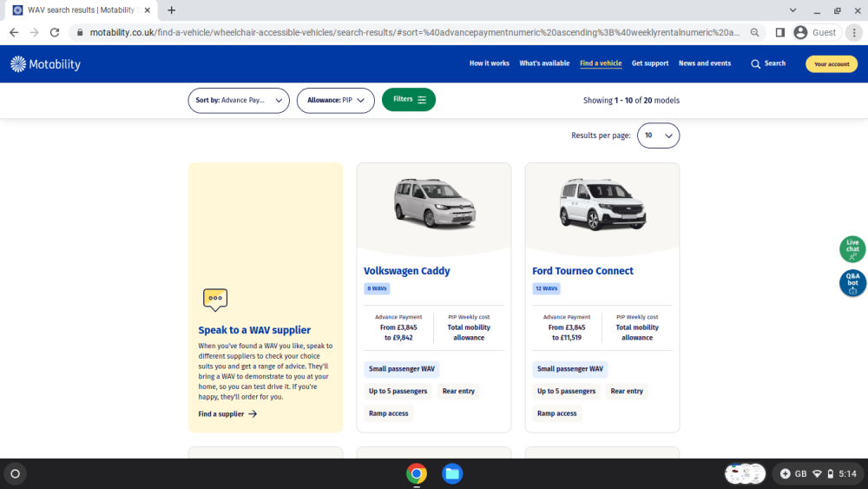Open the notification thumbnails in the shelf
The height and width of the screenshot is (489, 868).
[x=745, y=473]
